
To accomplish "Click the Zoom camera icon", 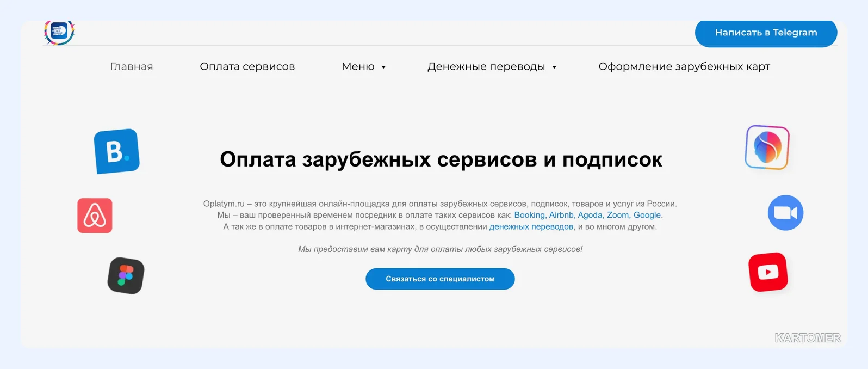I will coord(785,213).
